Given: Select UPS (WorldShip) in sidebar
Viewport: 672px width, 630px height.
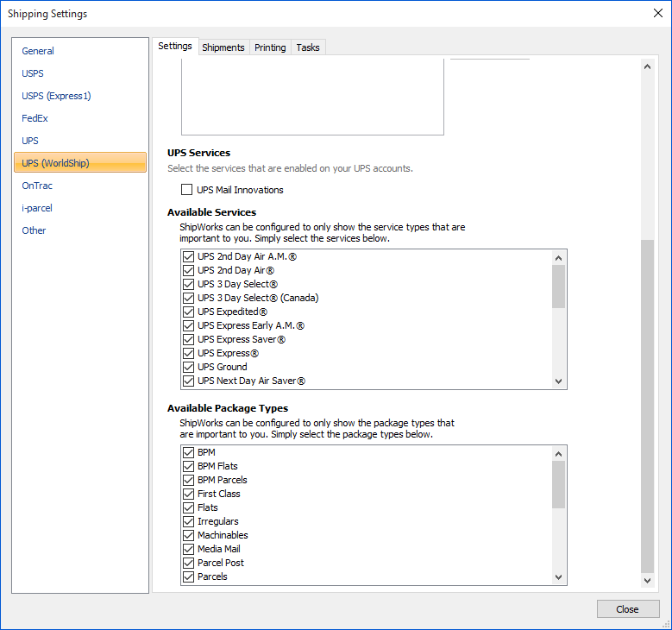Looking at the screenshot, I should 80,162.
